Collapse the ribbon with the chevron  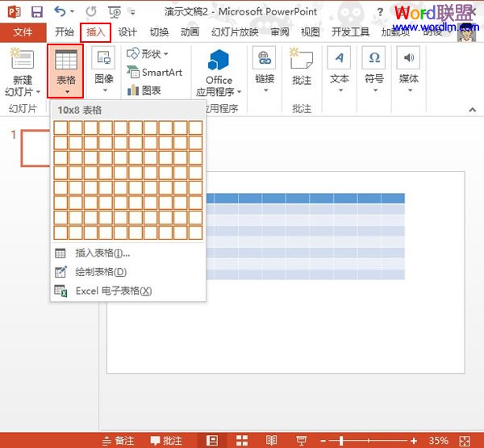472,110
